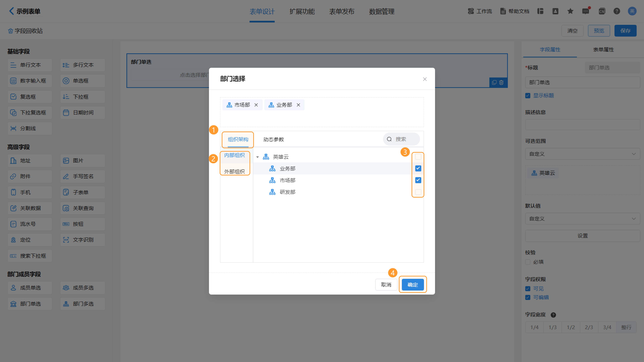644x362 pixels.
Task: Open the favorites star icon in header
Action: 570,11
